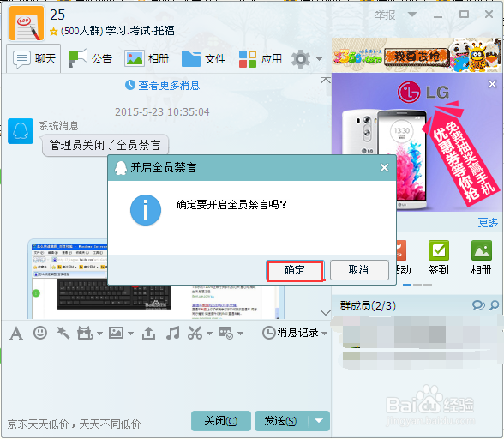Screen dimensions: 504x439
Task: Open the 公告 tab
Action: (x=90, y=58)
